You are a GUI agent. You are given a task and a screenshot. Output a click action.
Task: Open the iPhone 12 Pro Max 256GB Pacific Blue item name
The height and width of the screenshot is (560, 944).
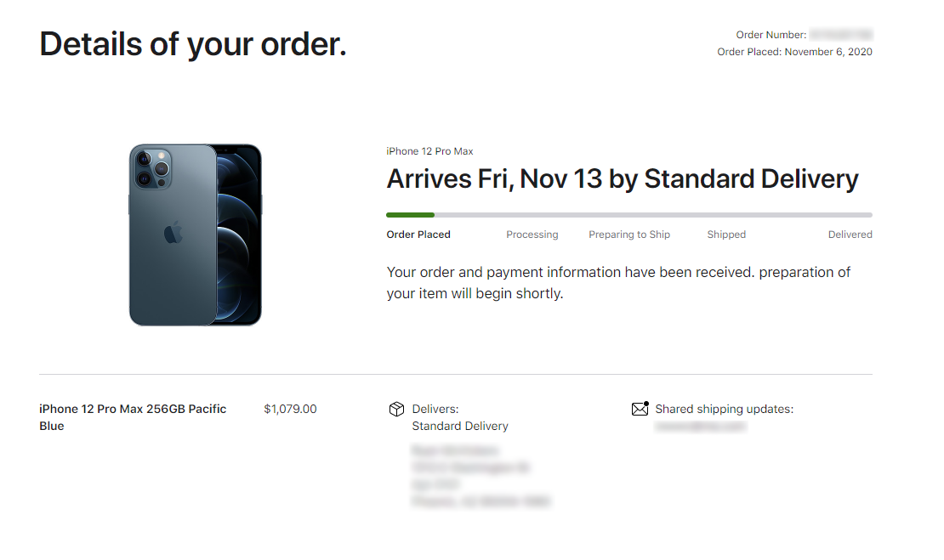133,417
